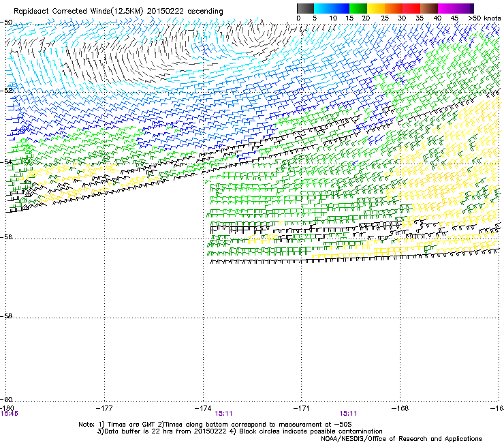Click the red 30-35 knots legend segment
Image resolution: width=504 pixels, height=443 pixels.
[411, 8]
